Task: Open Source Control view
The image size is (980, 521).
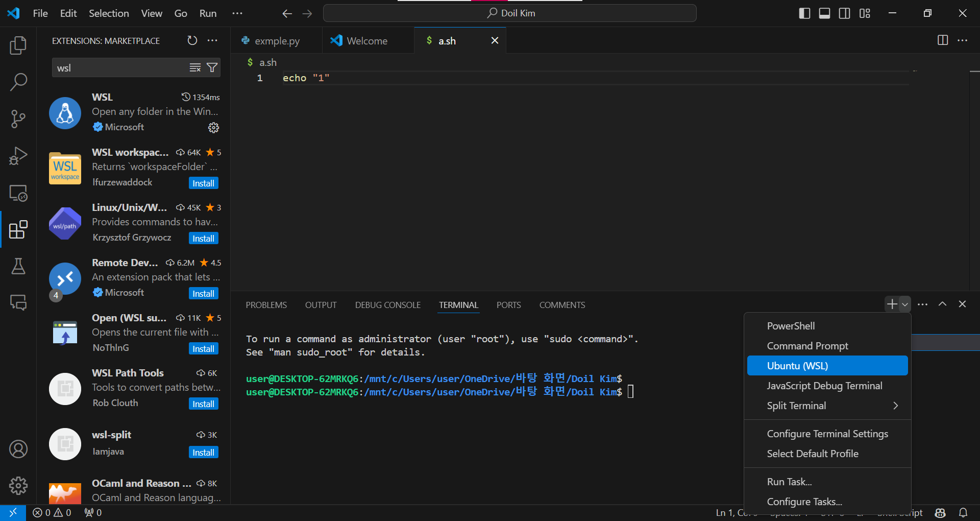Action: click(x=18, y=119)
